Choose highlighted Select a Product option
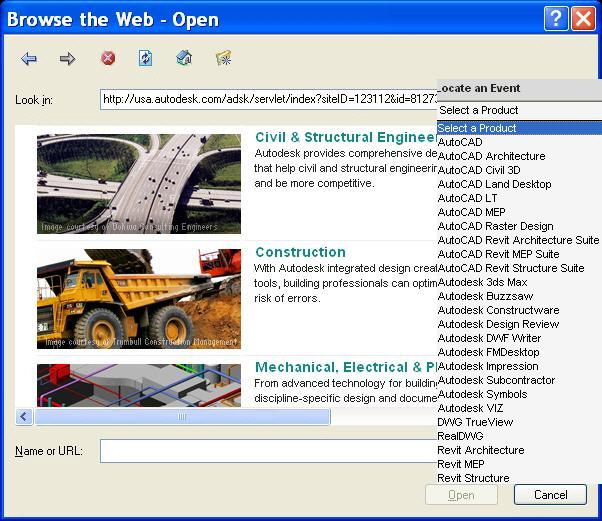This screenshot has height=521, width=602. coord(519,128)
